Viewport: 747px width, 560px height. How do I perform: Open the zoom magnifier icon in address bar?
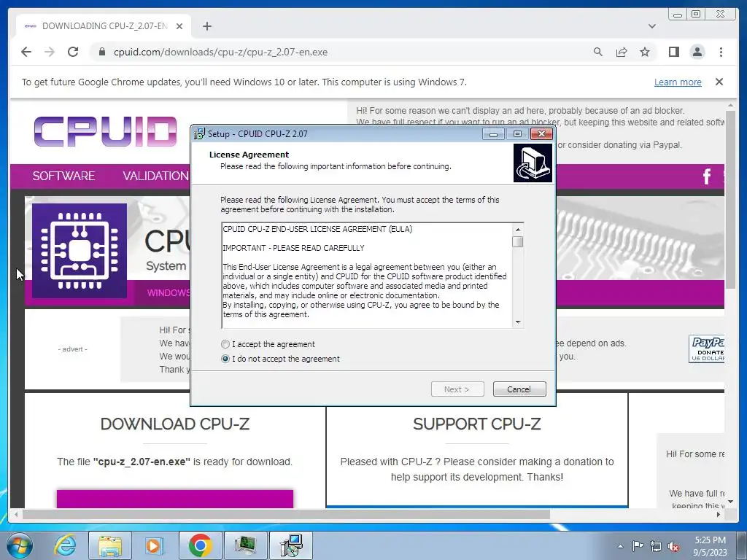(x=598, y=52)
